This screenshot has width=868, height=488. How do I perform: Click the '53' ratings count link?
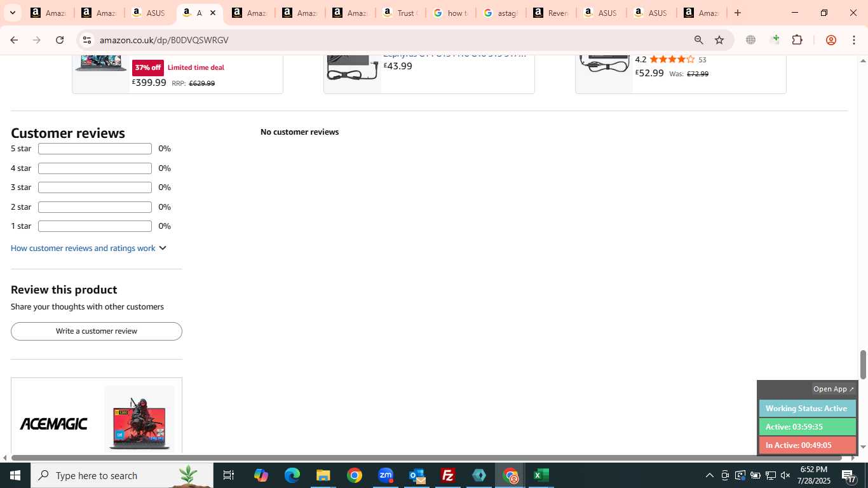pos(702,60)
